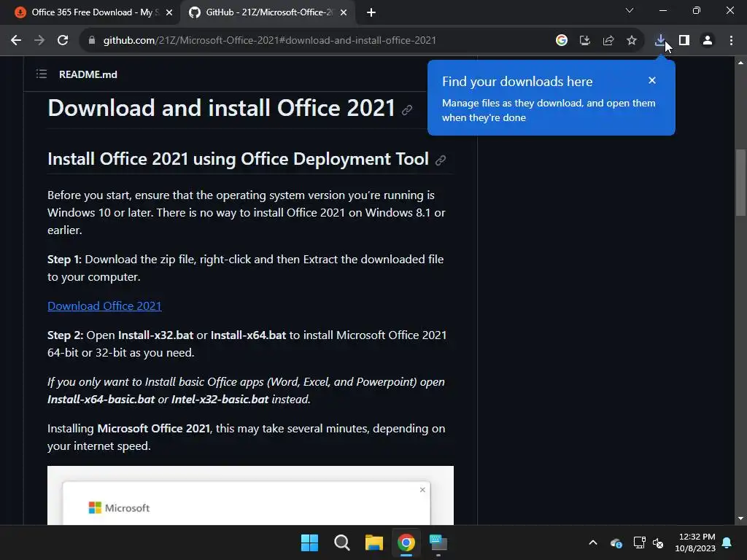Click the muted volume tray icon

click(659, 542)
